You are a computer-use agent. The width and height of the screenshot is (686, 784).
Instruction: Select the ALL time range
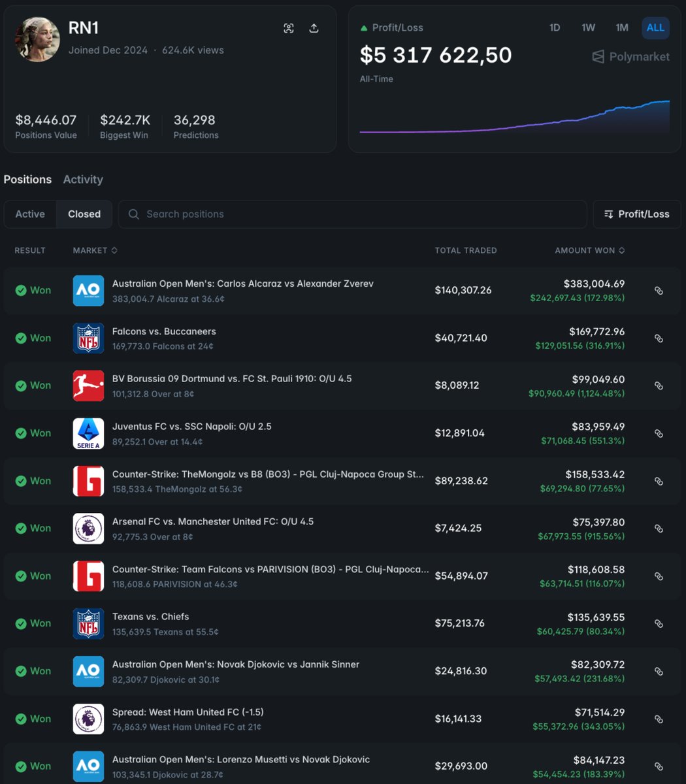pos(655,27)
